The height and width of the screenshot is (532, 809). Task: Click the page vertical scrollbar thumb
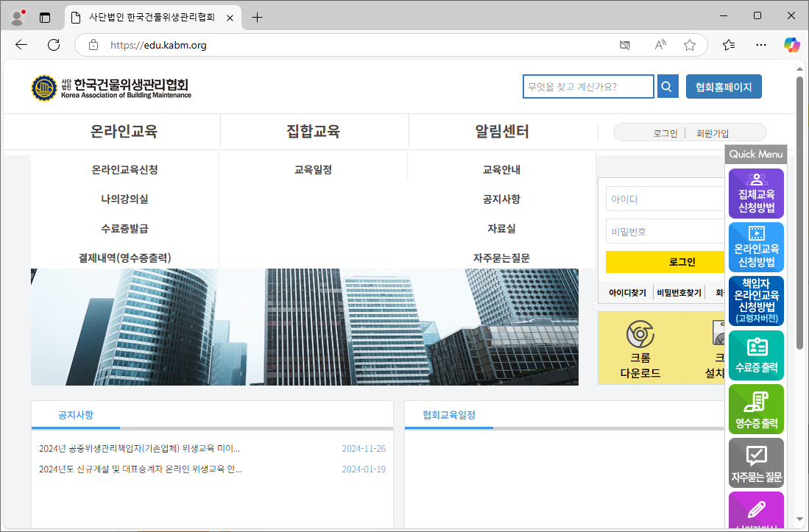tap(799, 213)
